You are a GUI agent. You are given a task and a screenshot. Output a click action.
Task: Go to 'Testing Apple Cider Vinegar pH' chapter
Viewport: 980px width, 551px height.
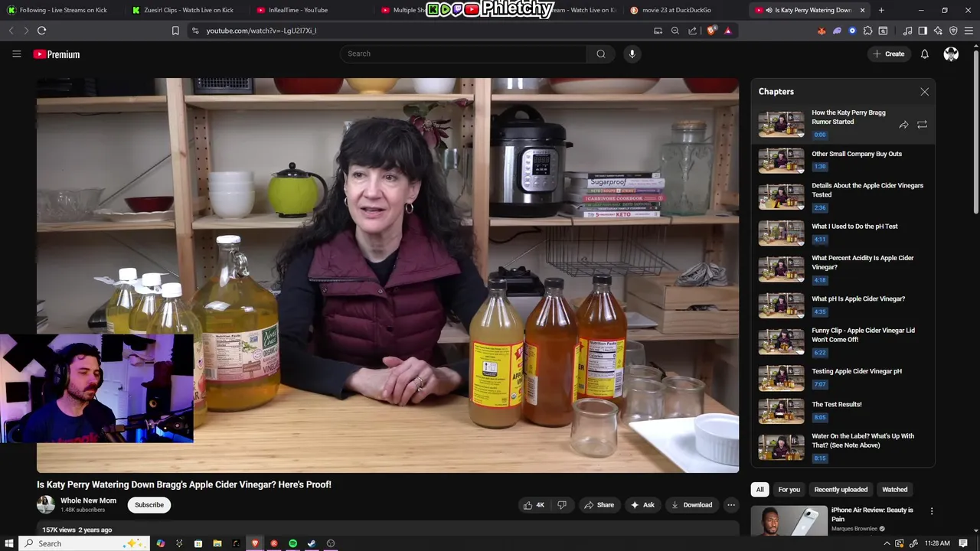[842, 377]
